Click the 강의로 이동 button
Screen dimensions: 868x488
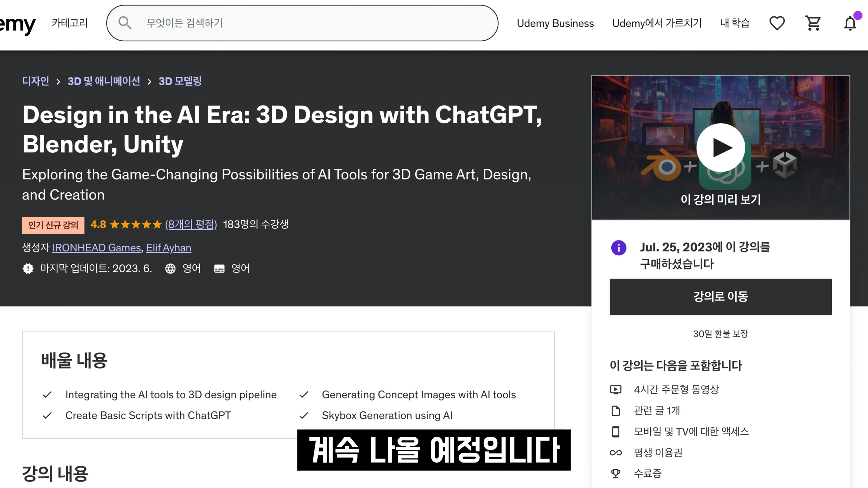pyautogui.click(x=720, y=297)
